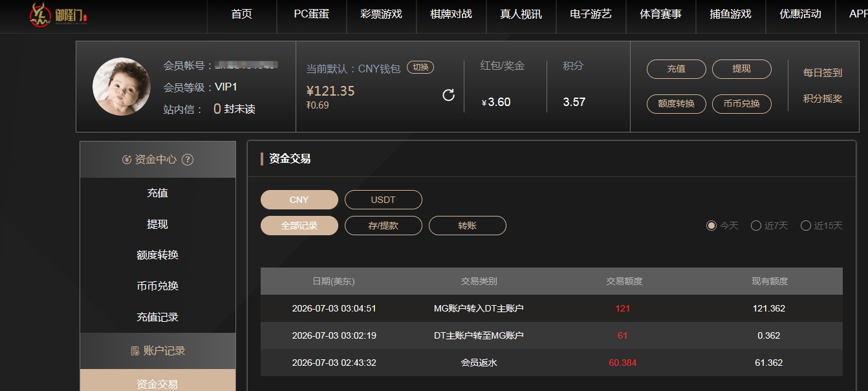This screenshot has height=391, width=868.
Task: Click the 交易类别 column header
Action: (479, 282)
